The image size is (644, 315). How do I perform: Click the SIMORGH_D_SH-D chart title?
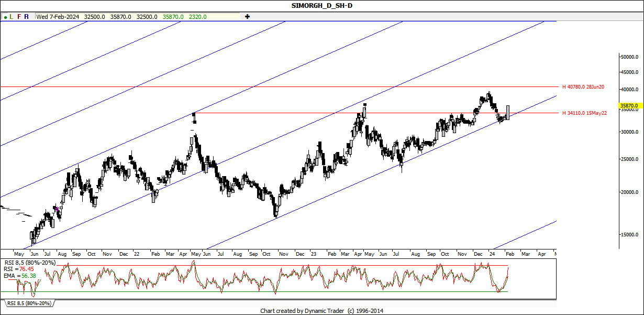point(321,5)
